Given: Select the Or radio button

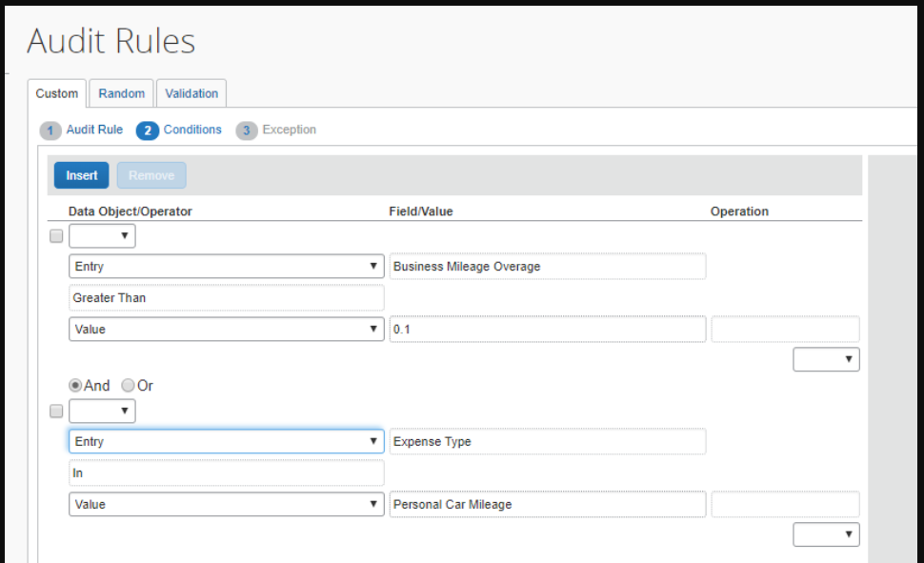Looking at the screenshot, I should [128, 386].
